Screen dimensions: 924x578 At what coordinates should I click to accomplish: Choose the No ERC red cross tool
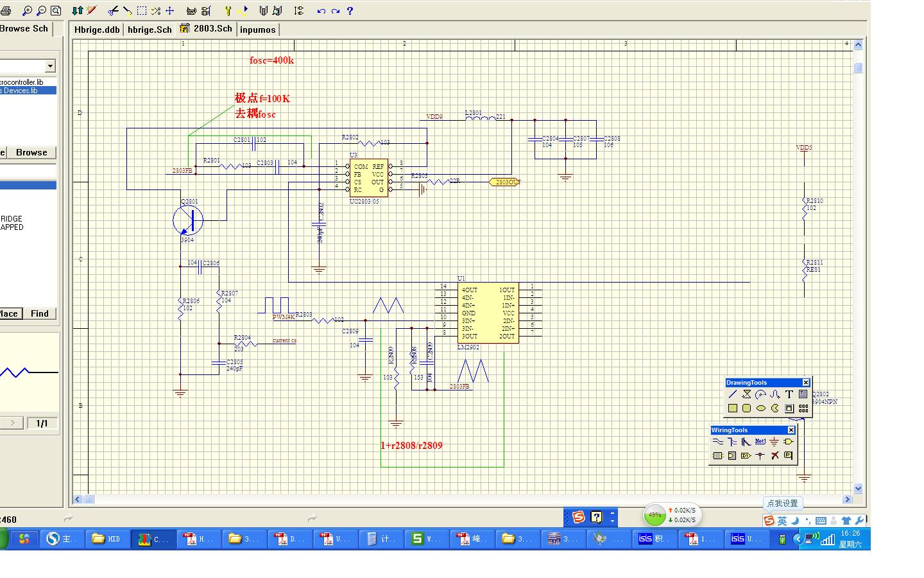[774, 456]
